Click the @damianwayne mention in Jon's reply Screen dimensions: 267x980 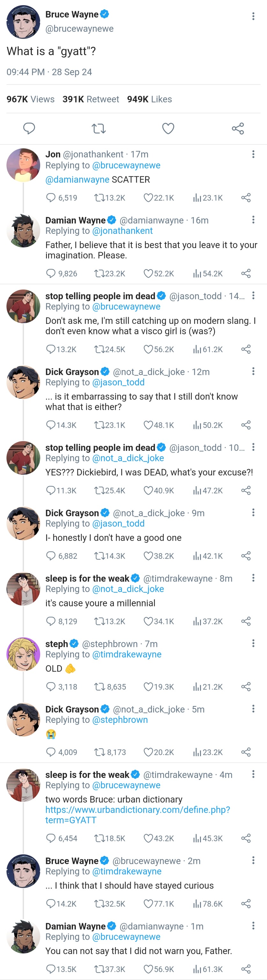(77, 180)
